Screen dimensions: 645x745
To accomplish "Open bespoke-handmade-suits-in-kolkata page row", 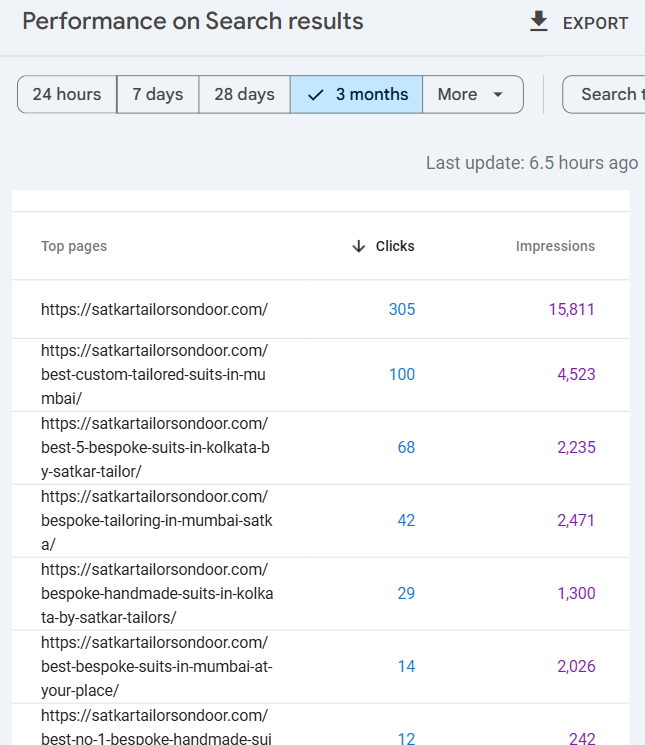I will [x=321, y=594].
